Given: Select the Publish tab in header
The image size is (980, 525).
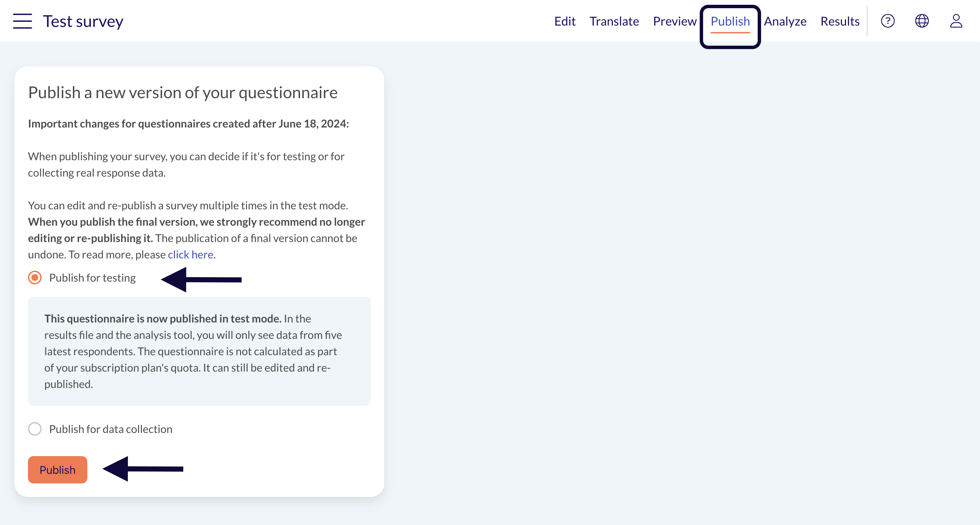Looking at the screenshot, I should [730, 21].
